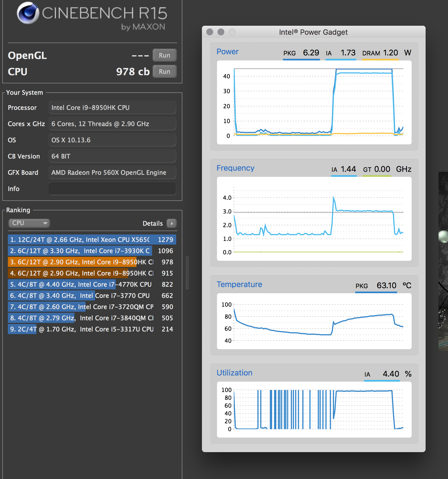Viewport: 448px width, 479px height.
Task: Click the panel splitter handle beside Ranking
Action: point(187,273)
